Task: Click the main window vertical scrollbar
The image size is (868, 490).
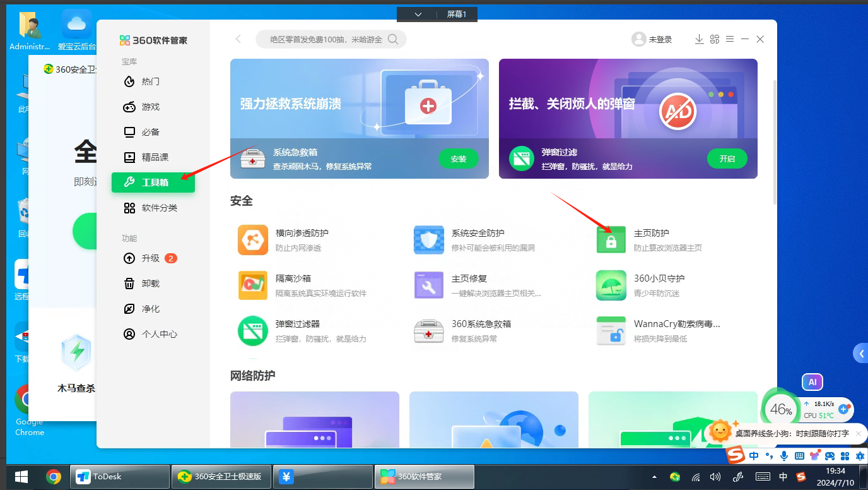Action: point(775,142)
